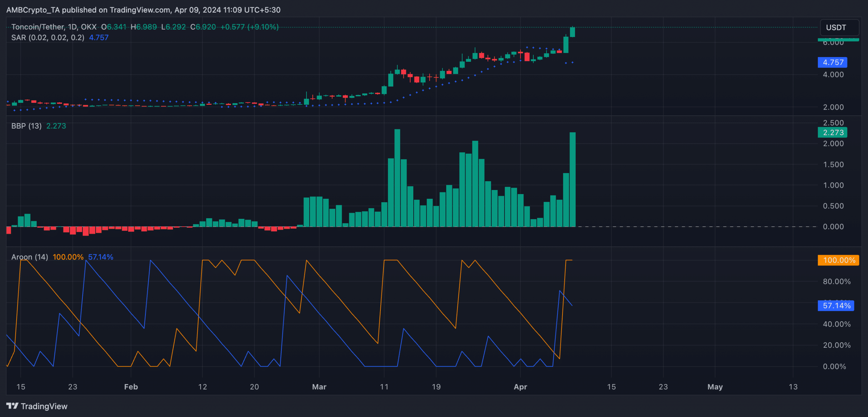Click the 57.14% value in Aroon legend
This screenshot has width=868, height=417.
101,257
